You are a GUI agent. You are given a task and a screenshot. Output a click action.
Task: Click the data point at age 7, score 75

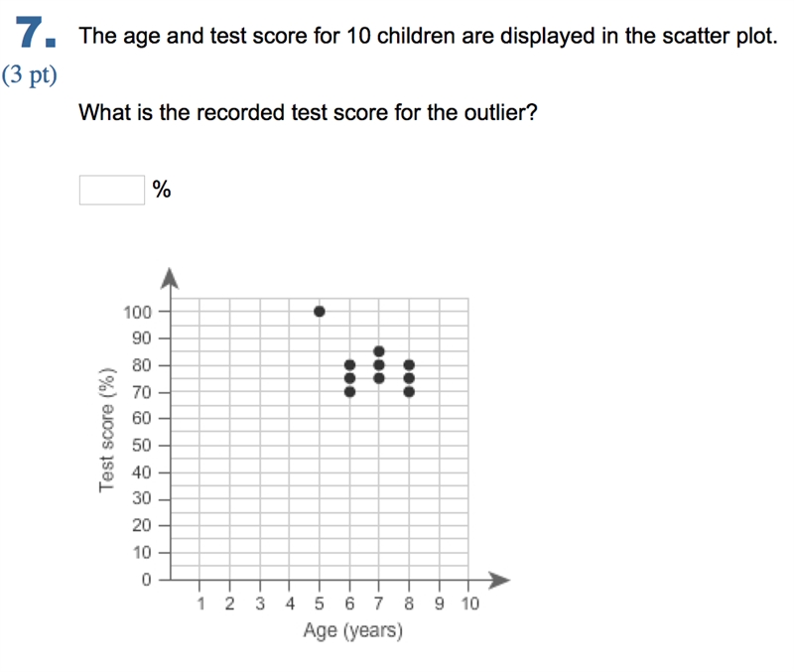(x=379, y=378)
